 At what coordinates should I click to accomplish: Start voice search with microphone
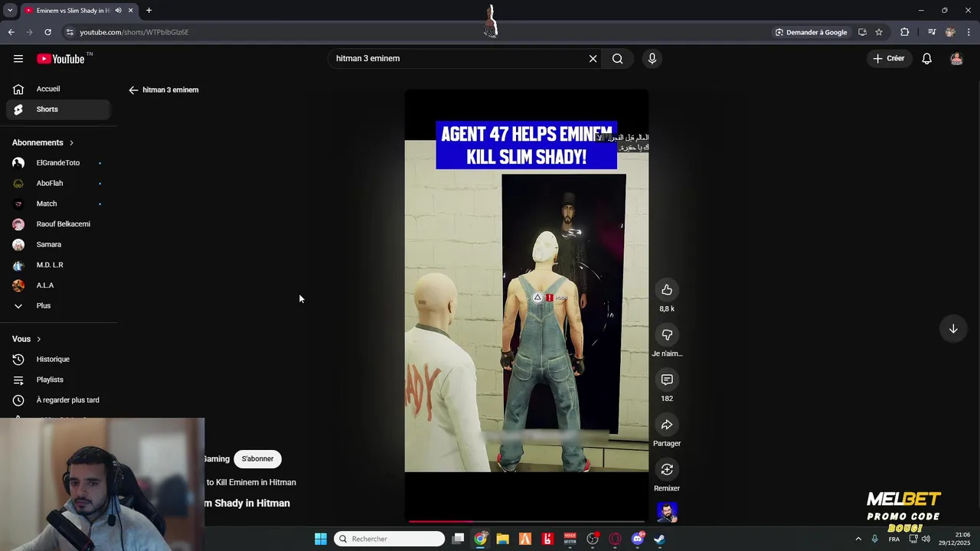[652, 59]
